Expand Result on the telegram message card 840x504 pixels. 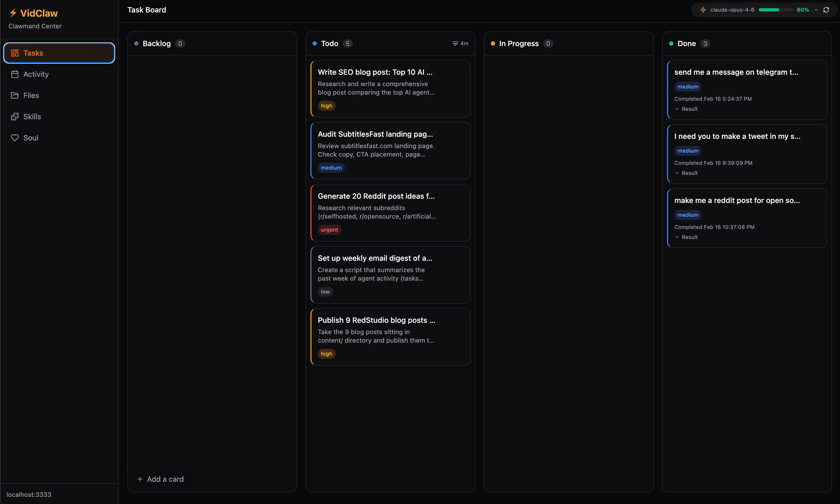click(686, 109)
